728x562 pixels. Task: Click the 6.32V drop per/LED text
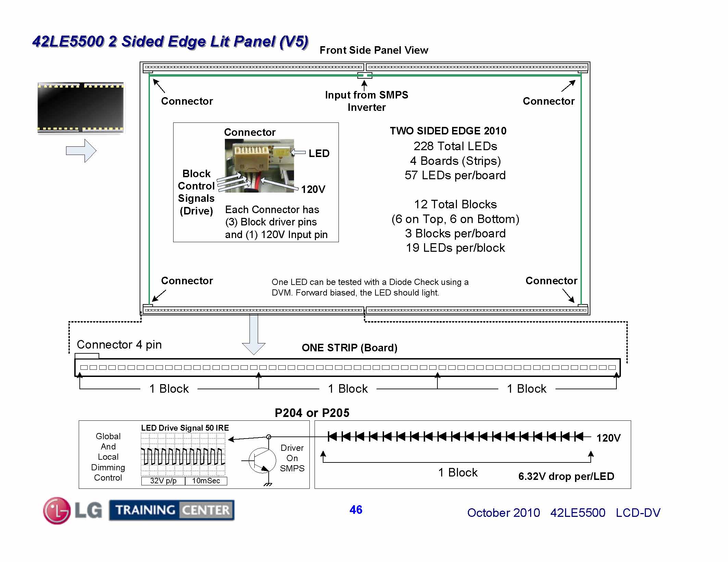pyautogui.click(x=566, y=476)
